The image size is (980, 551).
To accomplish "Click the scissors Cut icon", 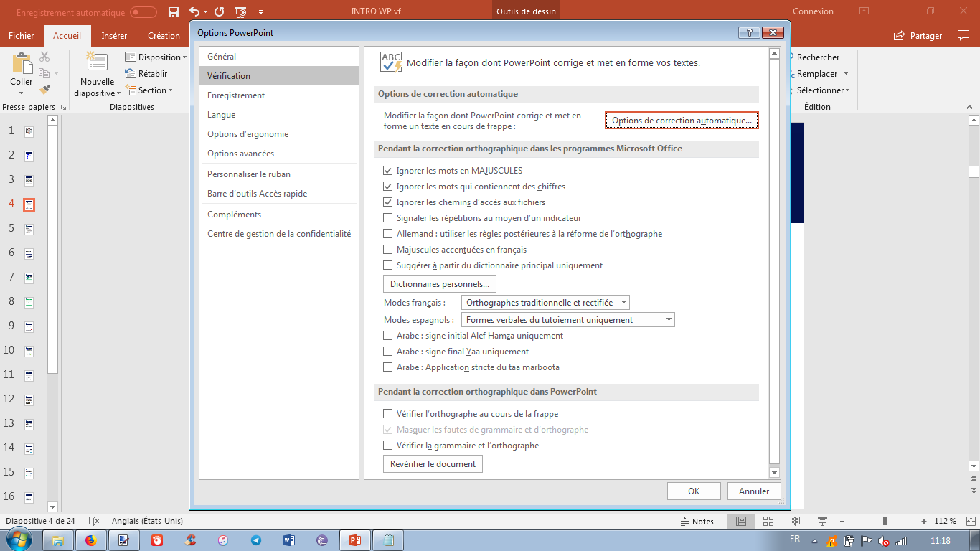I will coord(44,57).
